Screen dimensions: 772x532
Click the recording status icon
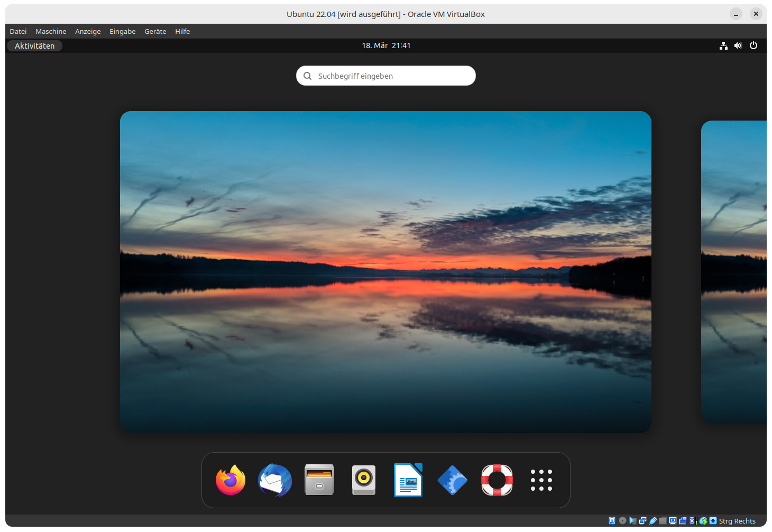pyautogui.click(x=683, y=521)
